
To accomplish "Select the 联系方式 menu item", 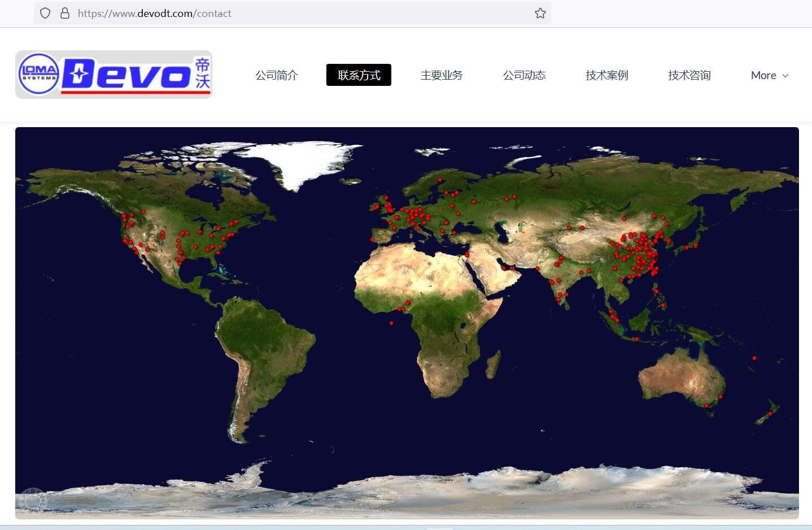I will click(x=359, y=75).
